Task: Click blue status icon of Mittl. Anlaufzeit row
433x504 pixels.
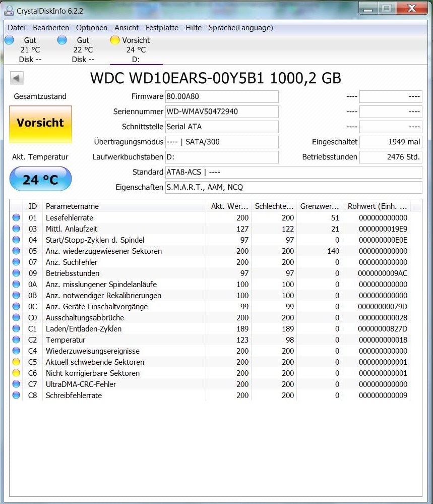Action: (x=16, y=229)
